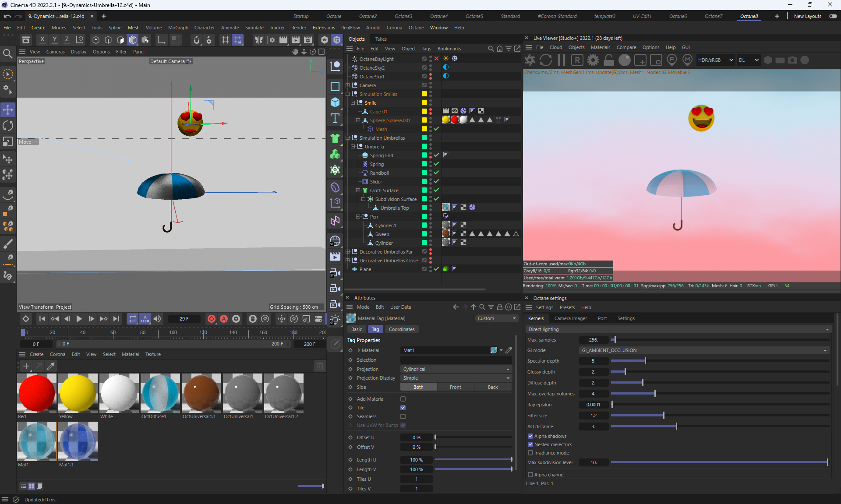Select the Front side button

coord(455,387)
